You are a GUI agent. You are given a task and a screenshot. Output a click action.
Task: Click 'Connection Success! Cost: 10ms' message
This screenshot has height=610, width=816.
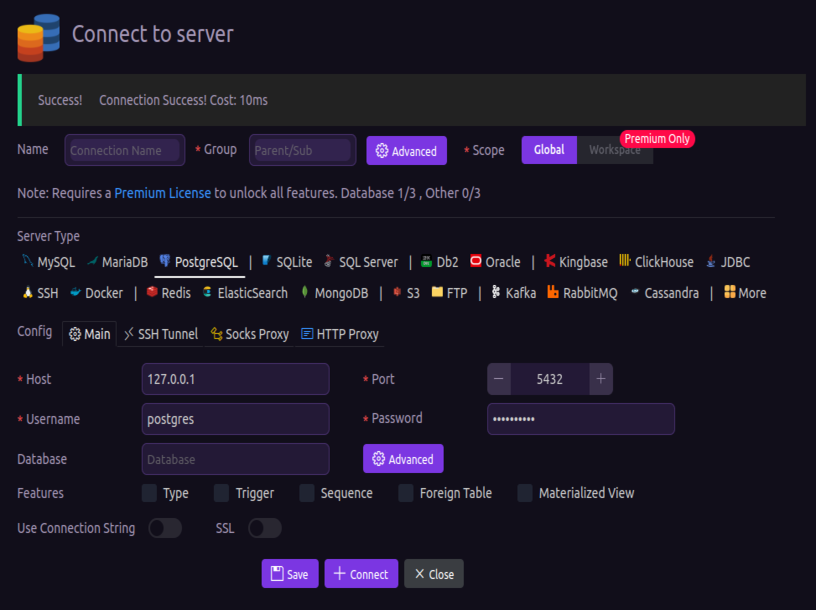coord(183,100)
